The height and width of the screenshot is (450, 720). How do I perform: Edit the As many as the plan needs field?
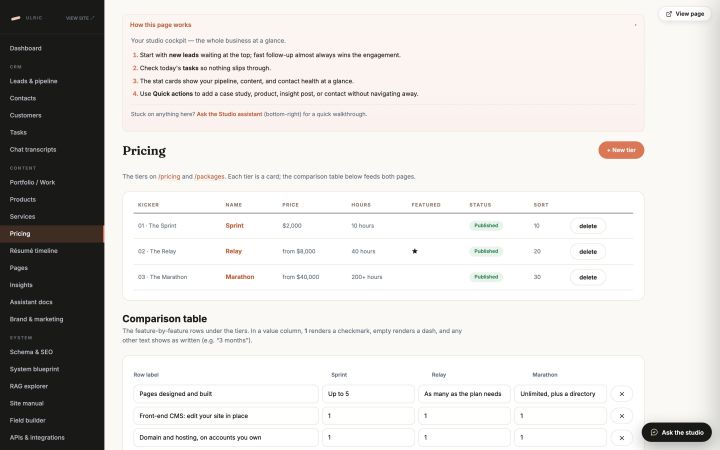[464, 394]
